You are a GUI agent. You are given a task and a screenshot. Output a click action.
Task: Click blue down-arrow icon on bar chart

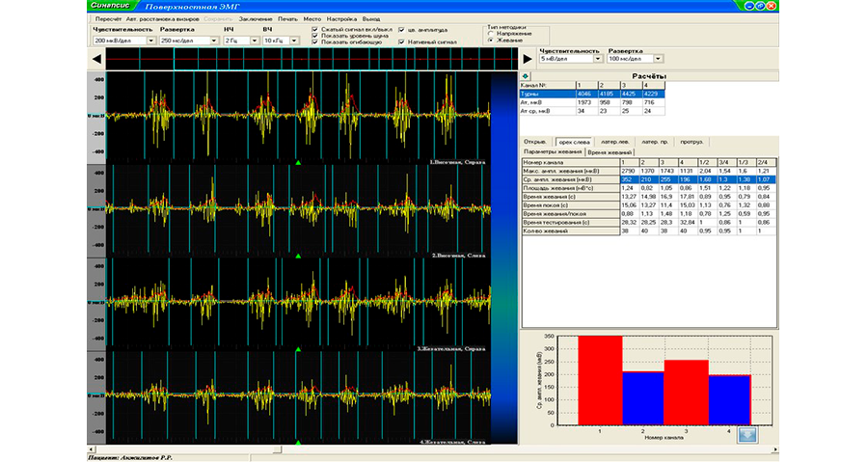pos(746,434)
